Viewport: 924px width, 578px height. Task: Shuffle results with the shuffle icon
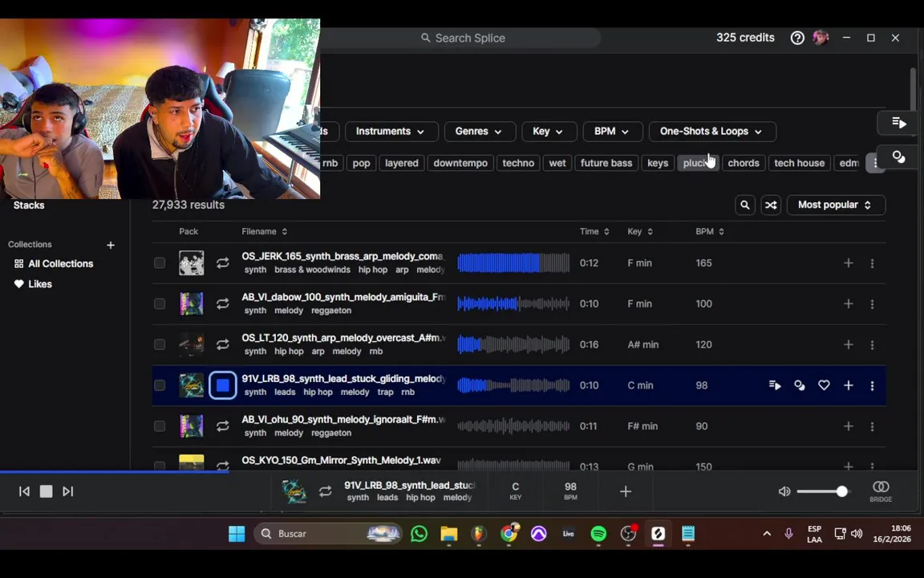click(x=771, y=205)
